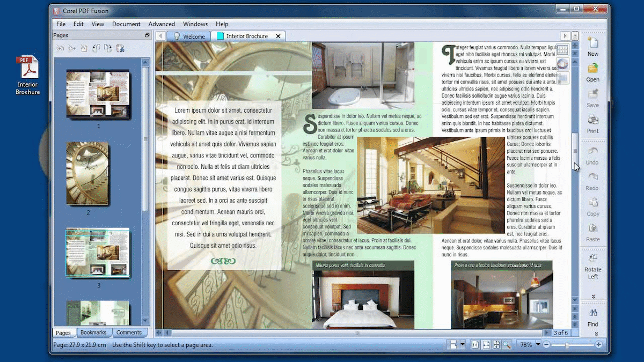This screenshot has width=644, height=362.
Task: Switch to the Comments panel tab
Action: pos(129,333)
